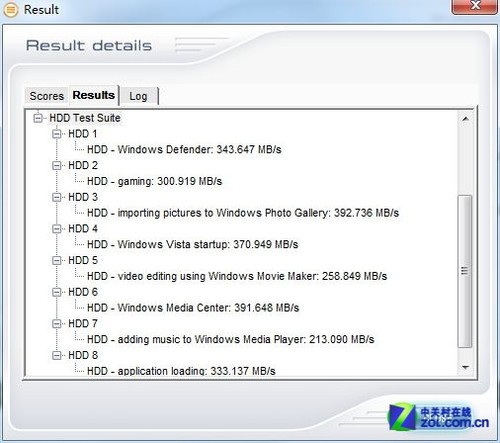
Task: Select the Windows Vista startup result
Action: coord(192,244)
